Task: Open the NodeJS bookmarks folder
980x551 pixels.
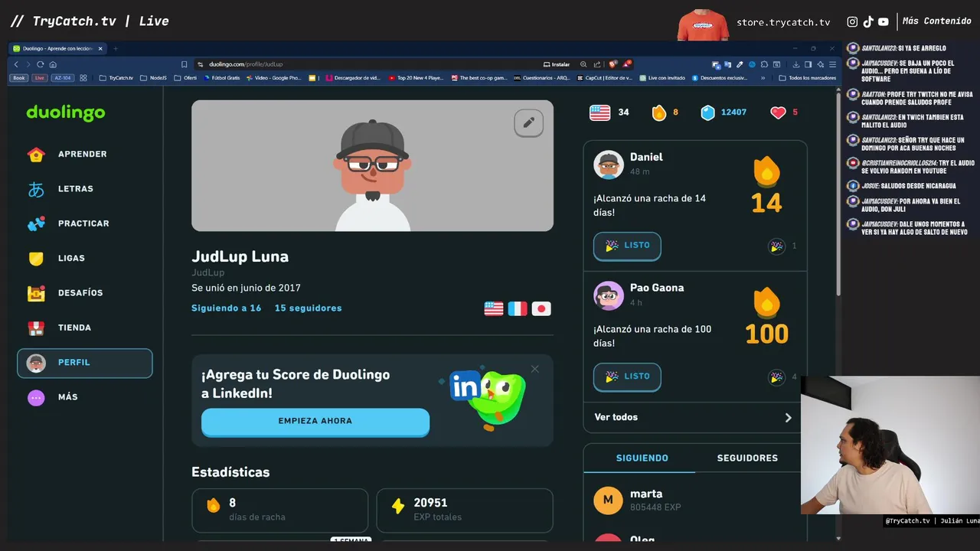Action: (153, 78)
